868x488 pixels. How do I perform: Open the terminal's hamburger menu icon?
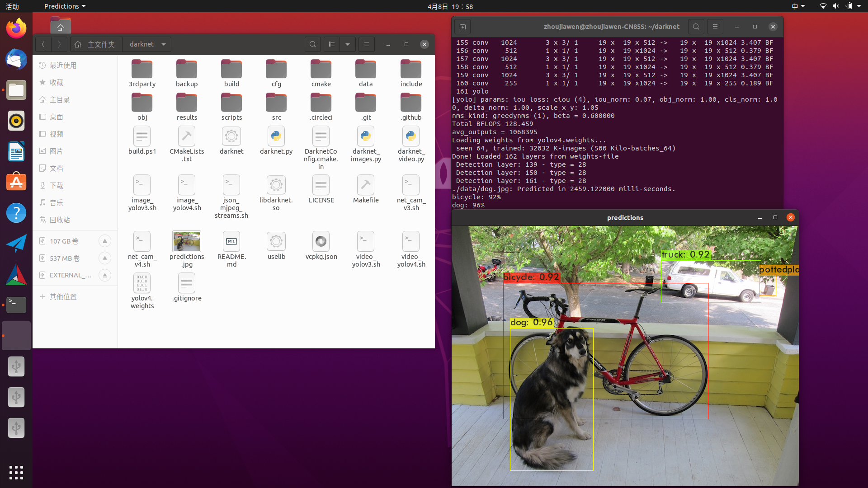pos(715,27)
